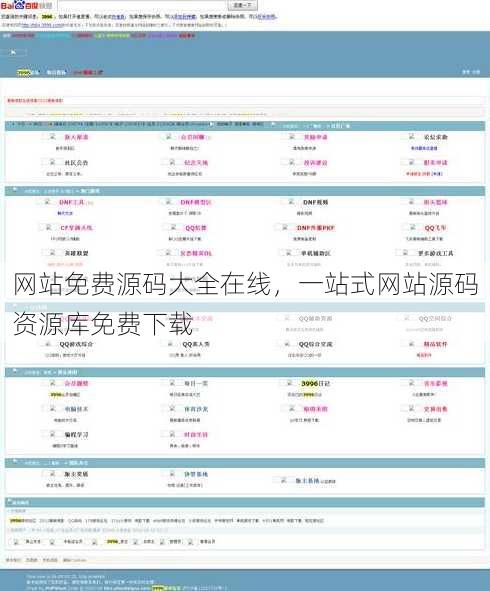Open the 单机辅助区 forum link
The image size is (490, 591).
pos(315,253)
